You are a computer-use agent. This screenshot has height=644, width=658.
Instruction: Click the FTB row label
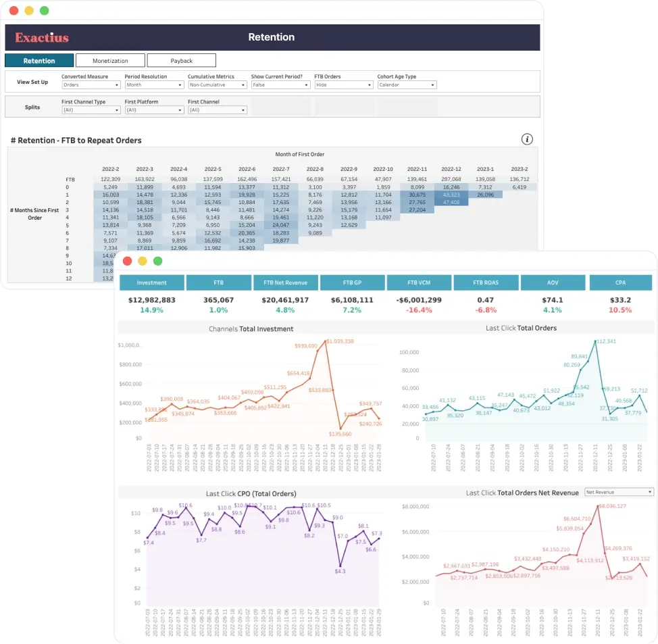point(70,180)
